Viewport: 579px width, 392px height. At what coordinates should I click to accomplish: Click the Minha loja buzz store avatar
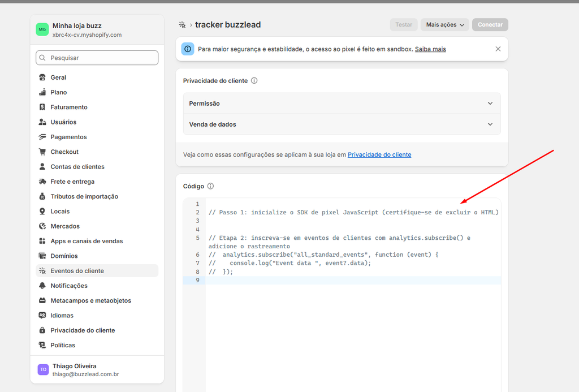(42, 29)
